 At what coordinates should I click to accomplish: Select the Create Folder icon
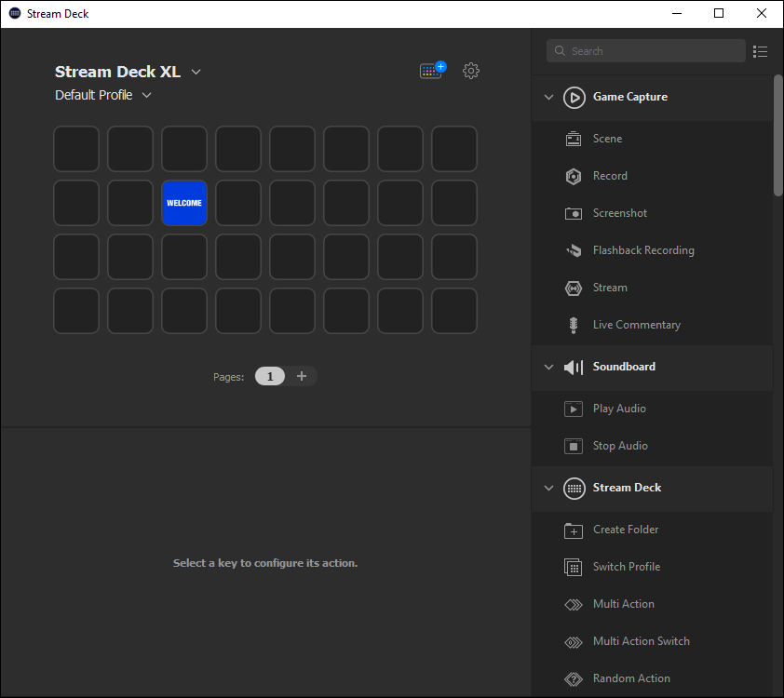pos(574,529)
